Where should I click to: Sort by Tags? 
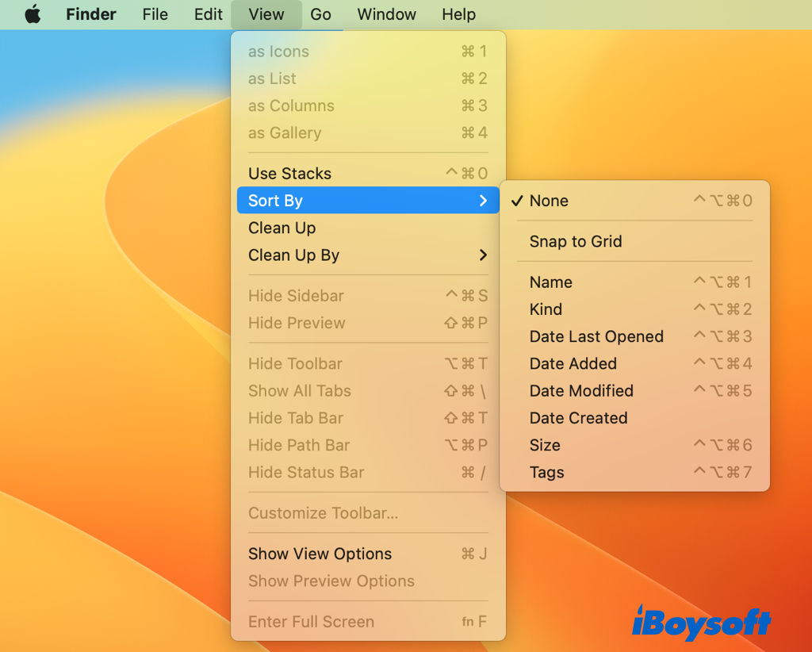tap(546, 472)
